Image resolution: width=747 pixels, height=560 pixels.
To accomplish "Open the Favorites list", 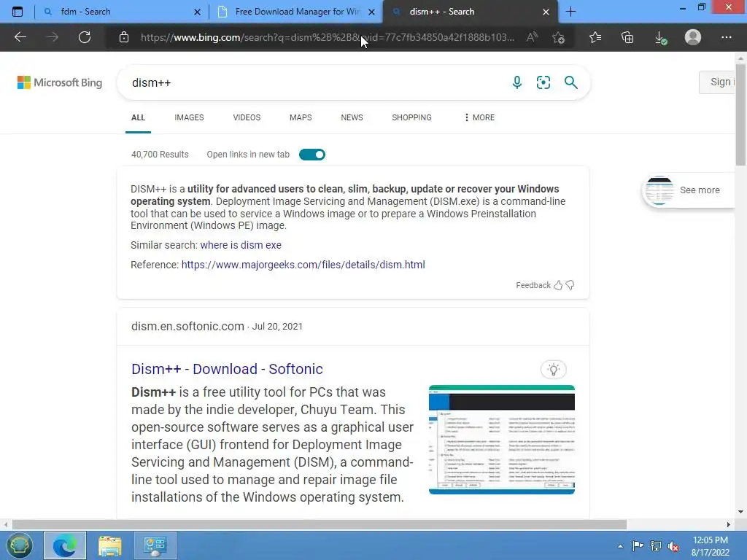I will coord(595,37).
